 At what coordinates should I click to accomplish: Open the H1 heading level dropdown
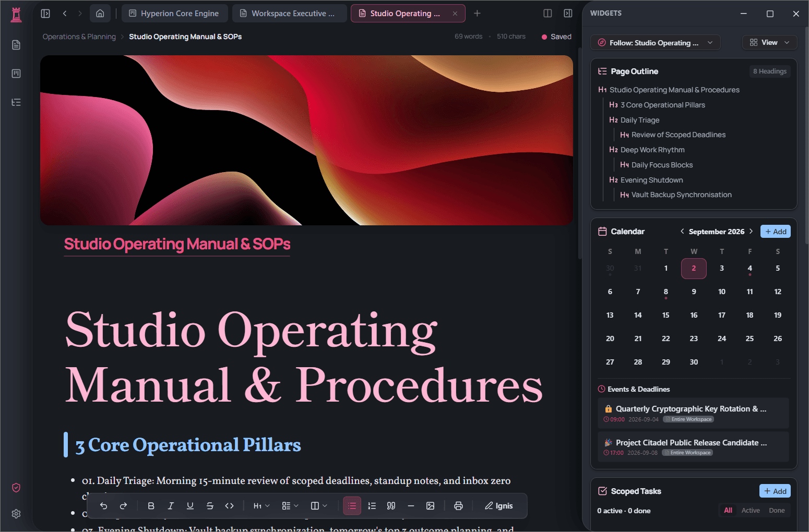261,506
